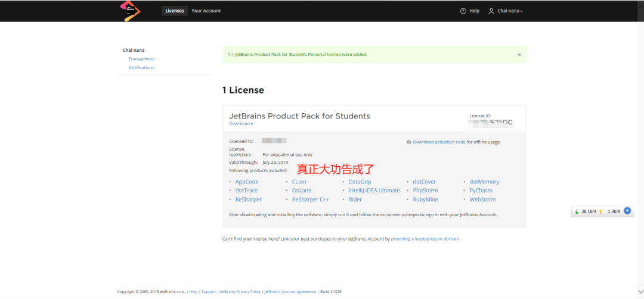The width and height of the screenshot is (644, 299).
Task: Click the 38.1K/s download speed value
Action: (x=589, y=211)
